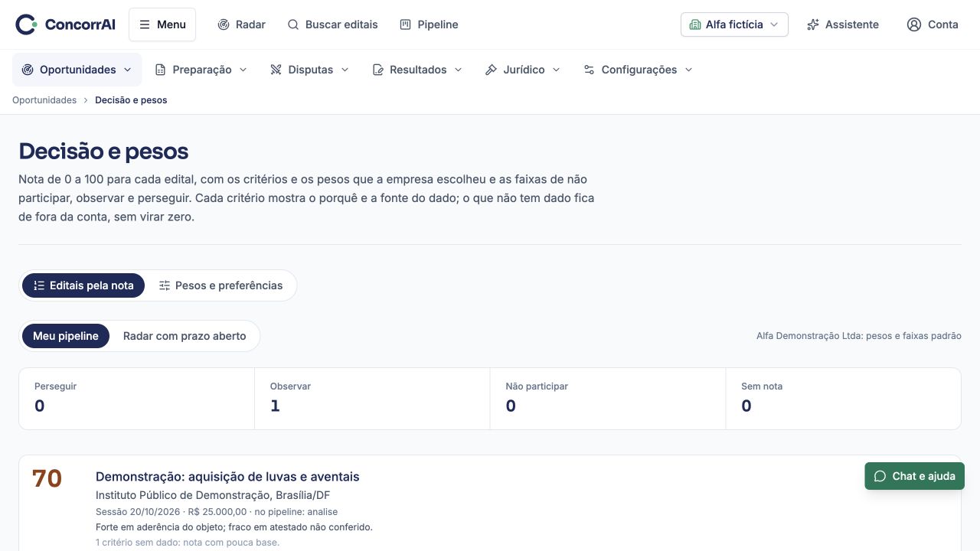Click the Buscar editais magnifier icon
The width and height of the screenshot is (980, 551).
[293, 24]
